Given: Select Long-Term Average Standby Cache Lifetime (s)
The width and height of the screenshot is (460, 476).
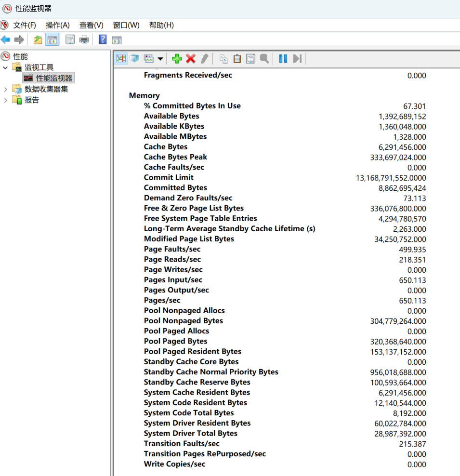Looking at the screenshot, I should click(230, 228).
